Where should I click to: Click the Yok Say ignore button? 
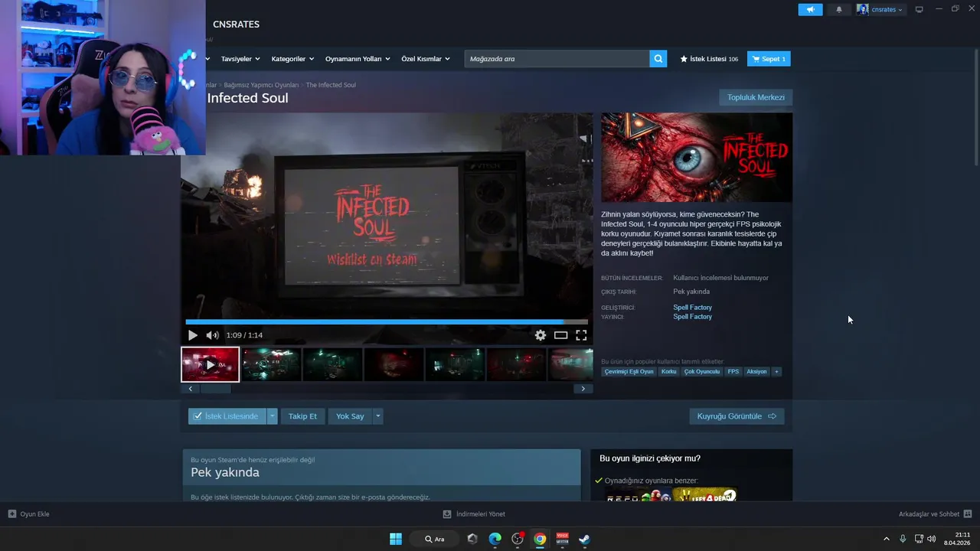click(350, 416)
